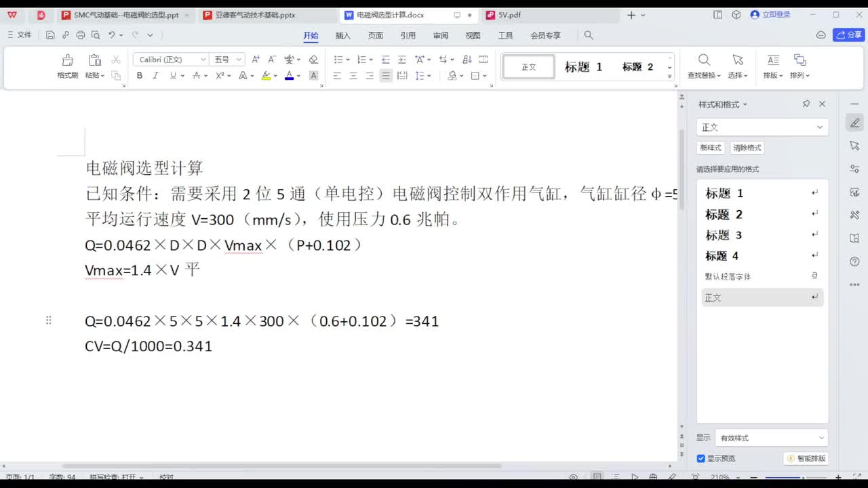868x488 pixels.
Task: Open new tab with plus button
Action: point(631,15)
